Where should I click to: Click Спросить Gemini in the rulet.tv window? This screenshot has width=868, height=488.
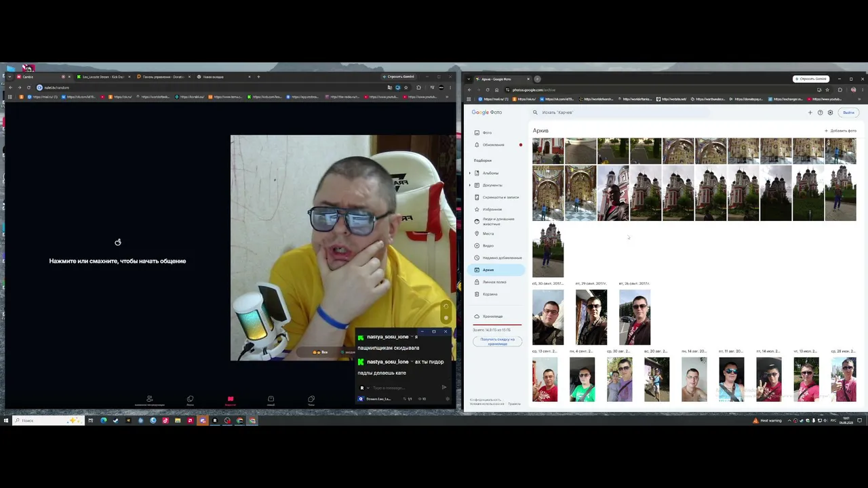point(398,77)
